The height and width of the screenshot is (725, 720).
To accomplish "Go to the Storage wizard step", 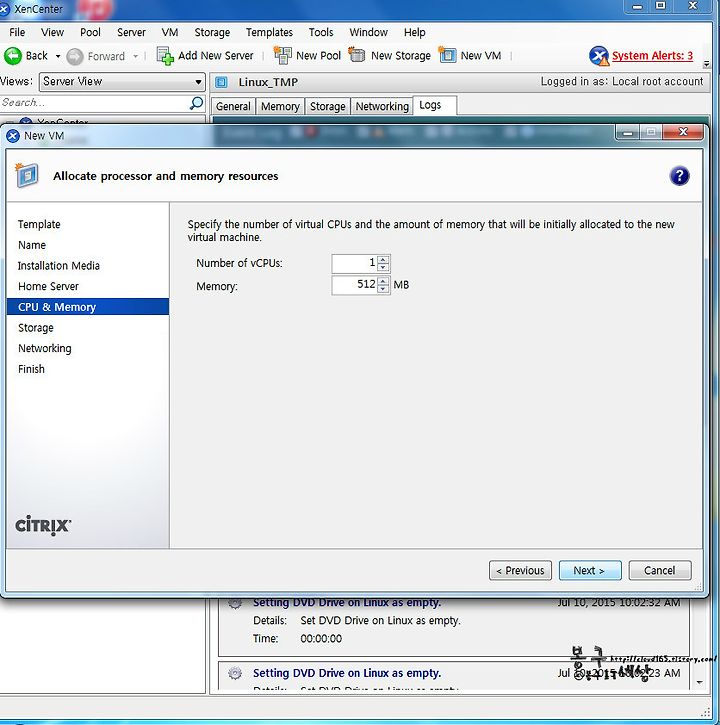I will pos(36,328).
